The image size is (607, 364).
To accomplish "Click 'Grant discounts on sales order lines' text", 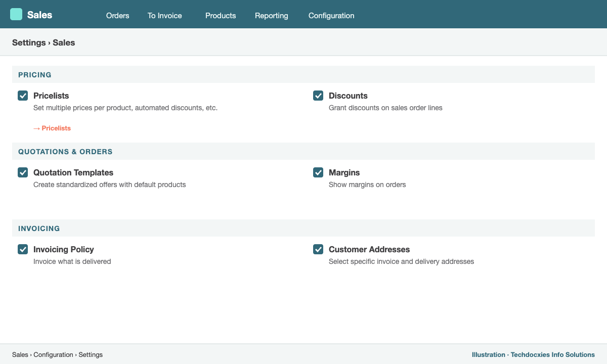I will click(x=385, y=108).
